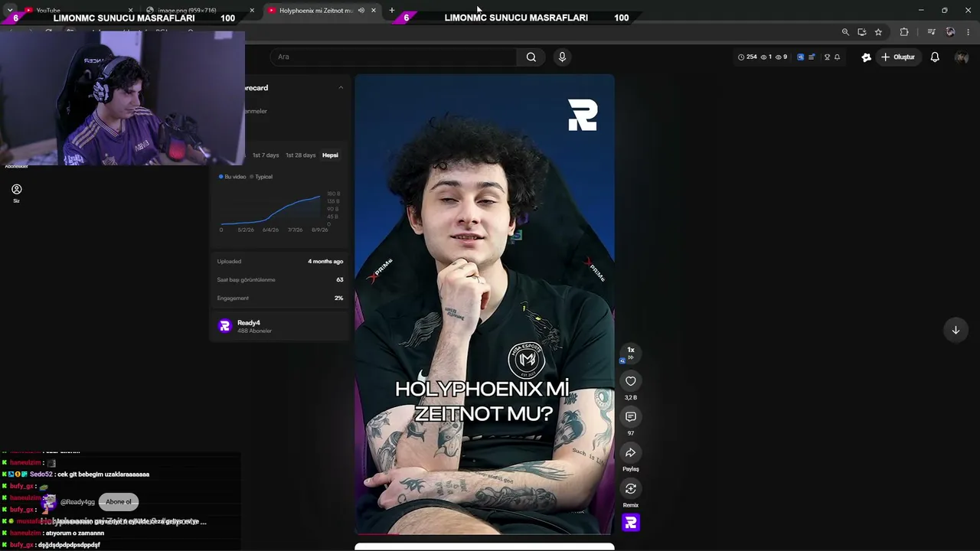The width and height of the screenshot is (980, 551).
Task: Click the browser zoom magnifier icon
Action: point(845,32)
